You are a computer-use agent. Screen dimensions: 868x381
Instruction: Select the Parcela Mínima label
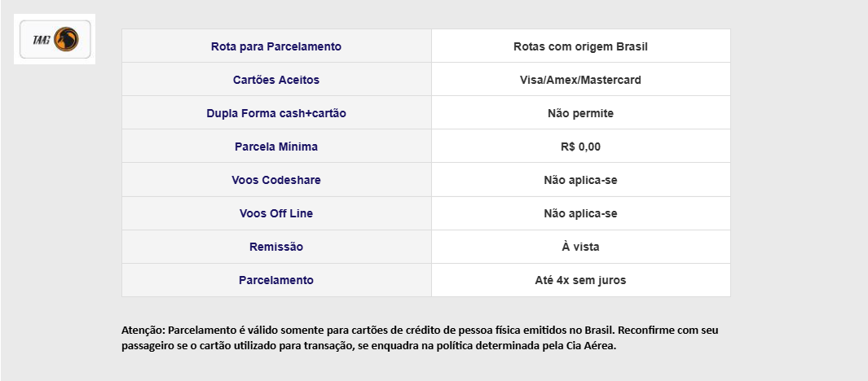[276, 147]
